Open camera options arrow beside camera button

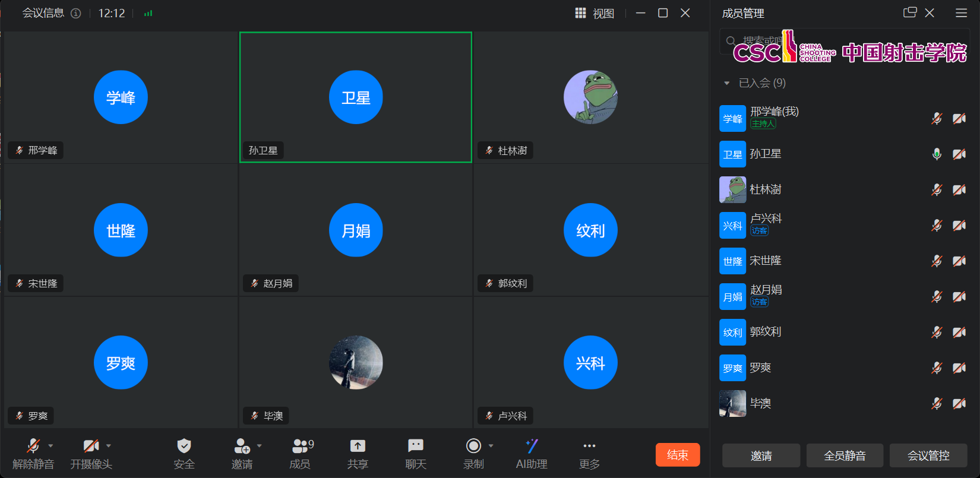pos(108,445)
